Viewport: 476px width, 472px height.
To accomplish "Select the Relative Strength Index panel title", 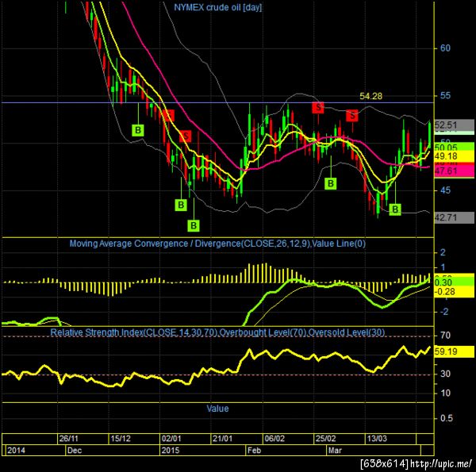I will click(217, 332).
